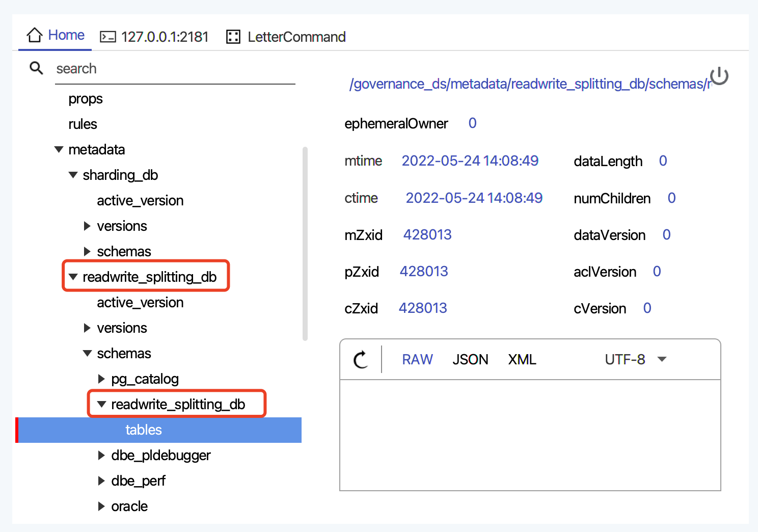Expand the versions node under readwrite_splitting_db
Screen dimensions: 758x532
87,328
